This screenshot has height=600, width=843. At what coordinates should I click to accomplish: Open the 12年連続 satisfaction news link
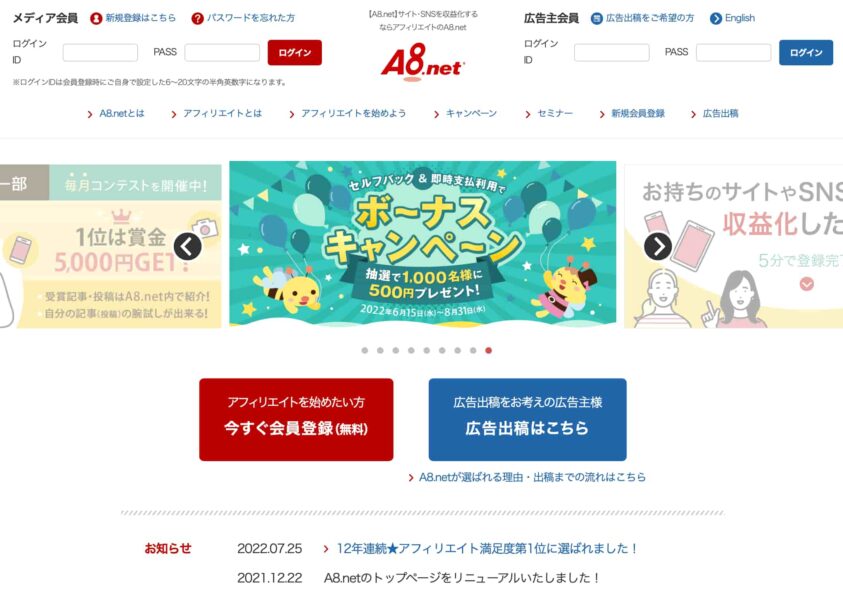[487, 548]
